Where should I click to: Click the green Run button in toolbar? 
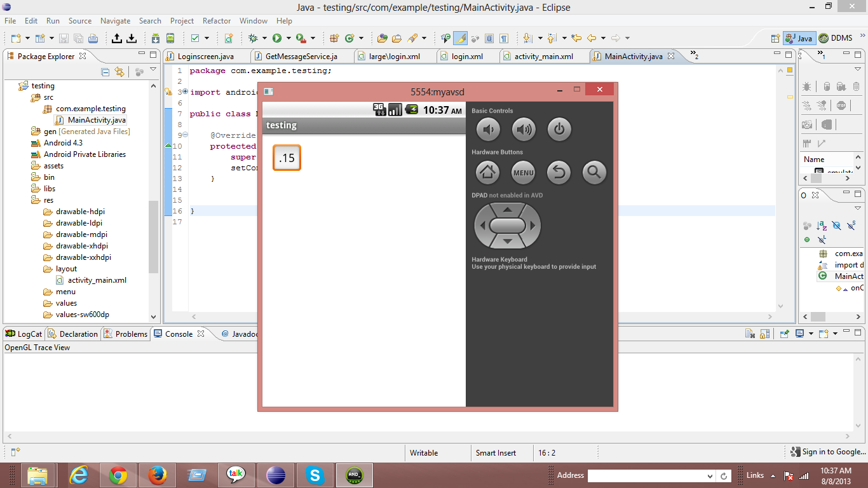click(x=277, y=38)
